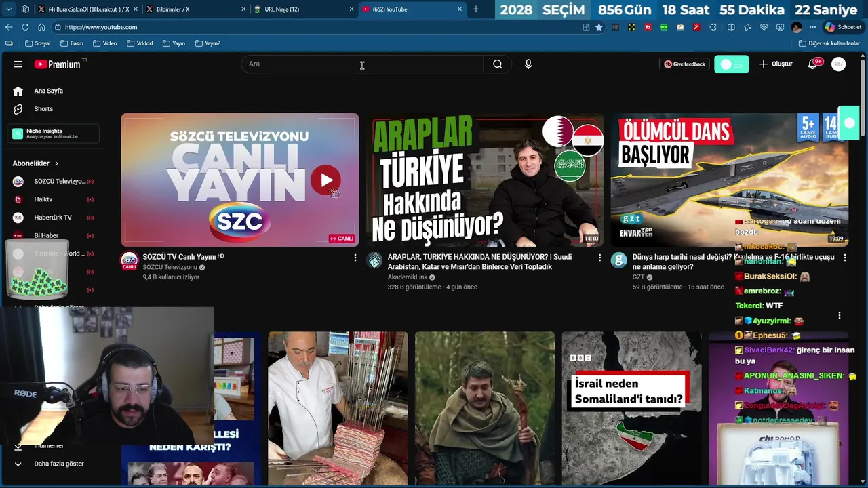This screenshot has height=488, width=868.
Task: Click the GZT channel avatar
Action: tap(619, 261)
